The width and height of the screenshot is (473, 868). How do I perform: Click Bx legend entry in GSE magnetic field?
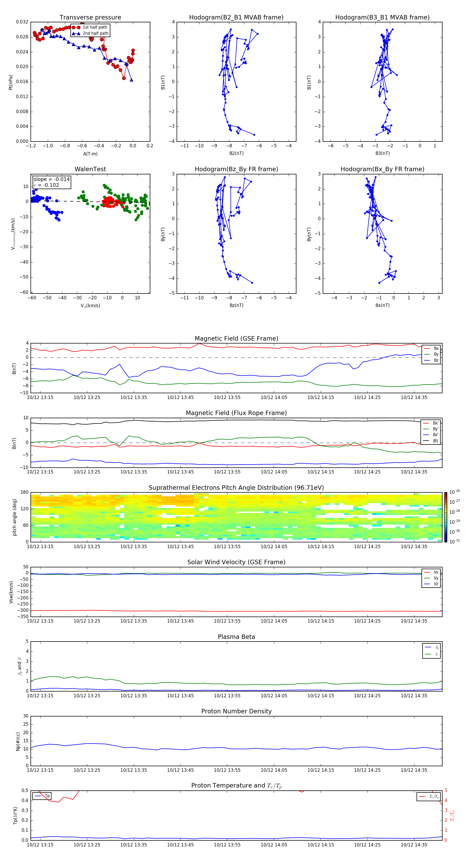click(x=431, y=349)
